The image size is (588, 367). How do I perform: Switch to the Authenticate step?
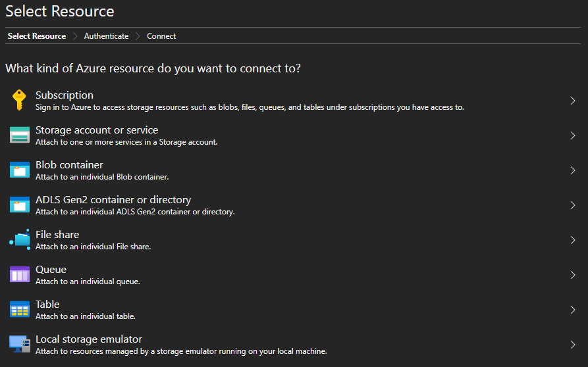click(x=106, y=36)
